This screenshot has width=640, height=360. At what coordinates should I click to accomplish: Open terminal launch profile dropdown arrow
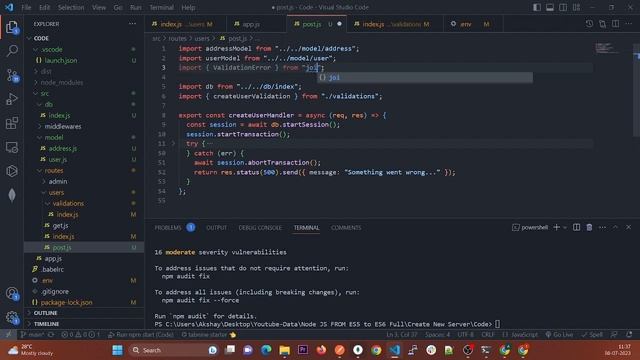565,227
